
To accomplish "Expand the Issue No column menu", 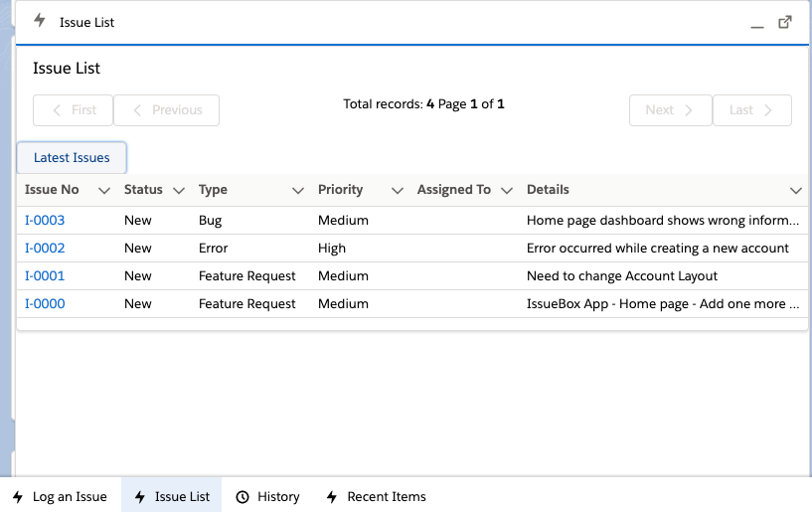I will tap(104, 190).
